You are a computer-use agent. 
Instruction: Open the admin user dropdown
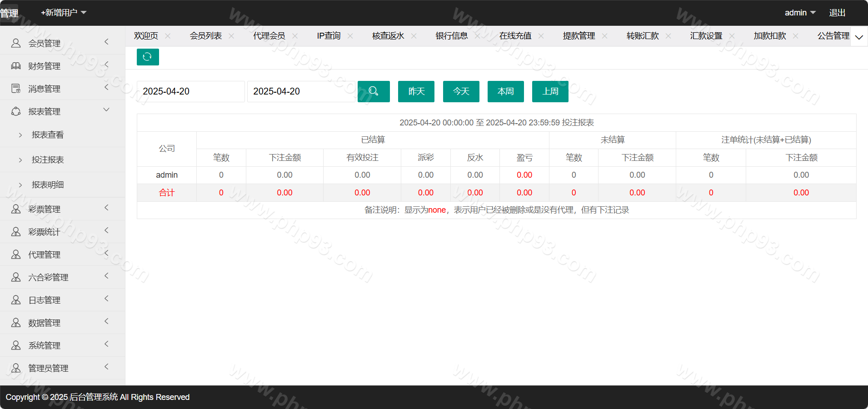coord(800,13)
